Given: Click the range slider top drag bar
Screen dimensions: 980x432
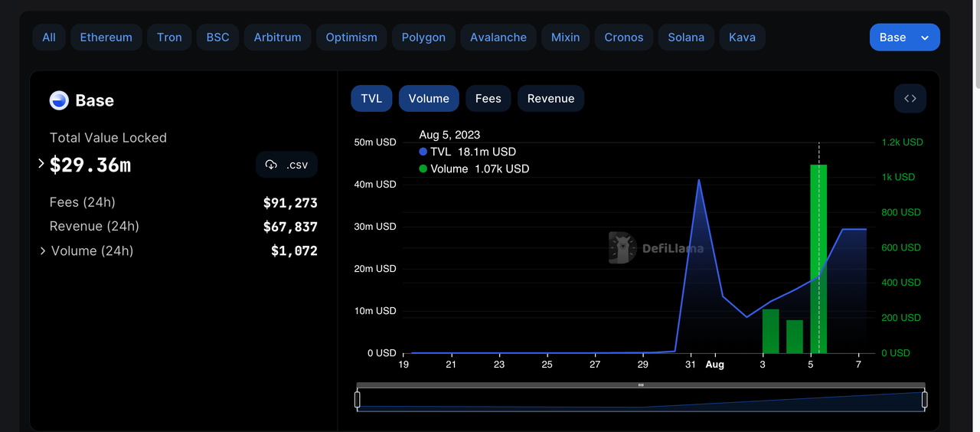Looking at the screenshot, I should [x=641, y=385].
